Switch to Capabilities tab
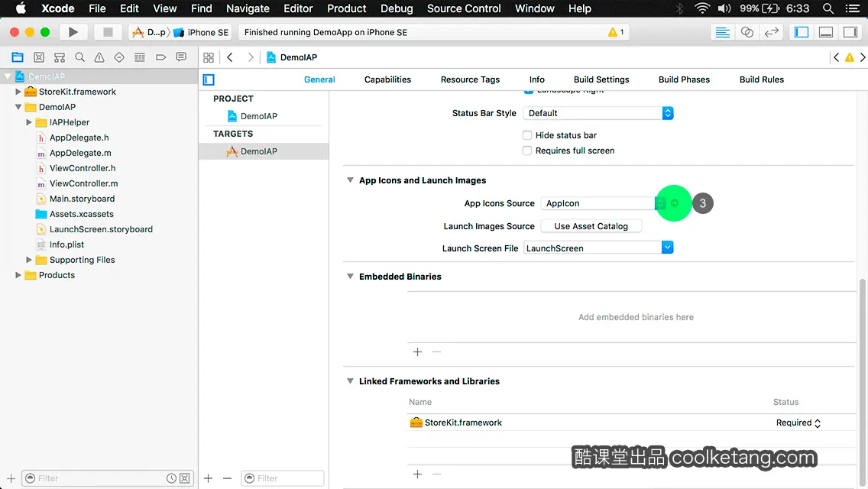The height and width of the screenshot is (489, 868). (387, 79)
